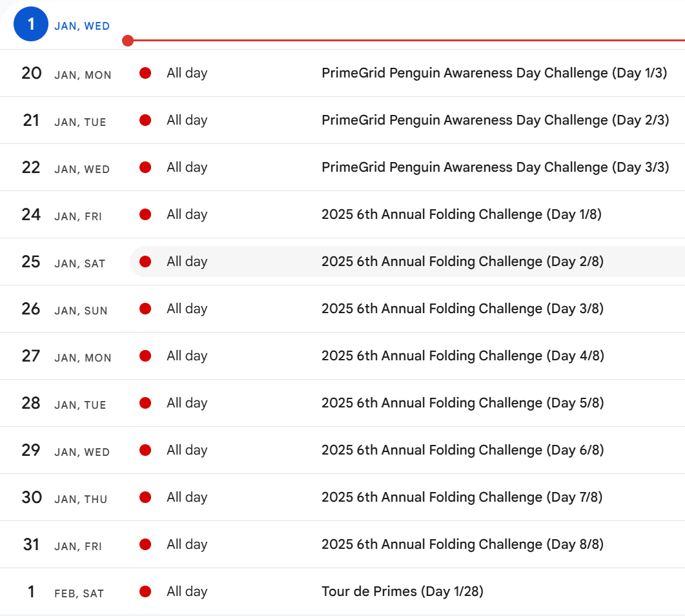Select the date number 31 for January Friday
This screenshot has width=685, height=616.
click(x=31, y=544)
